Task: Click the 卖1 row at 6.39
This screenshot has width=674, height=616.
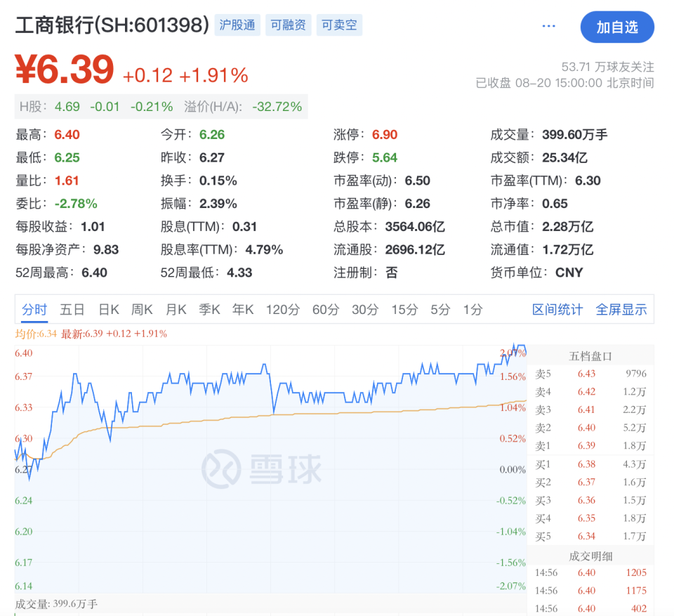Action: pos(590,445)
